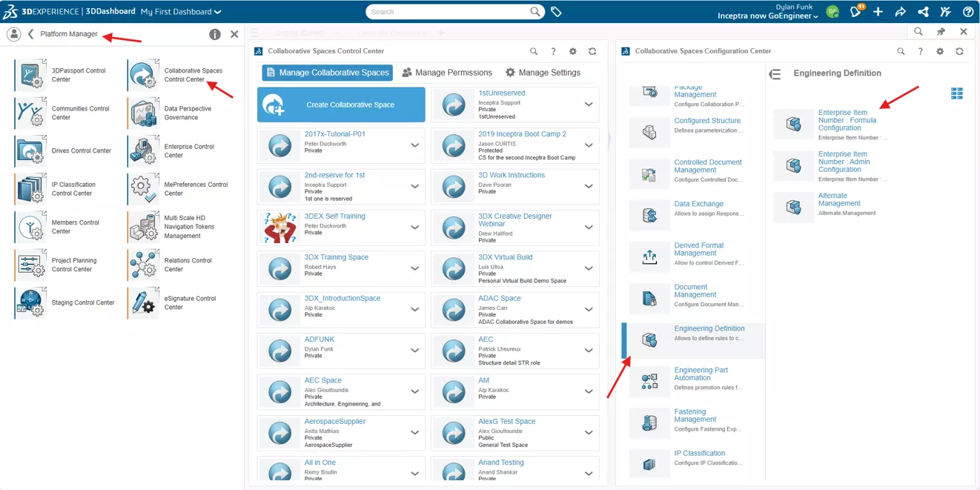This screenshot has height=490, width=980.
Task: Open My First Dashboard dropdown
Action: (181, 12)
